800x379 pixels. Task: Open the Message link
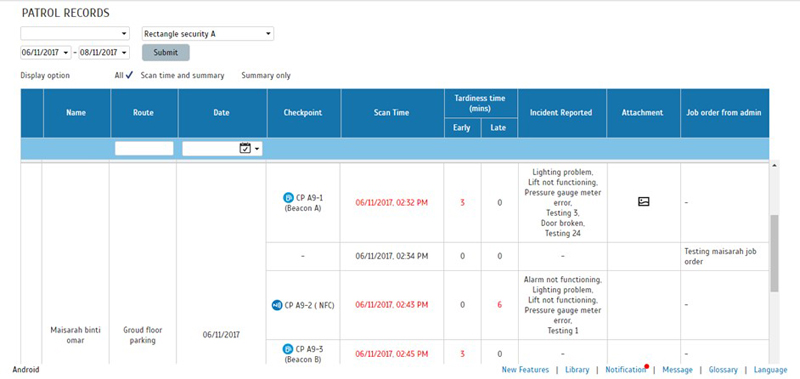point(677,370)
